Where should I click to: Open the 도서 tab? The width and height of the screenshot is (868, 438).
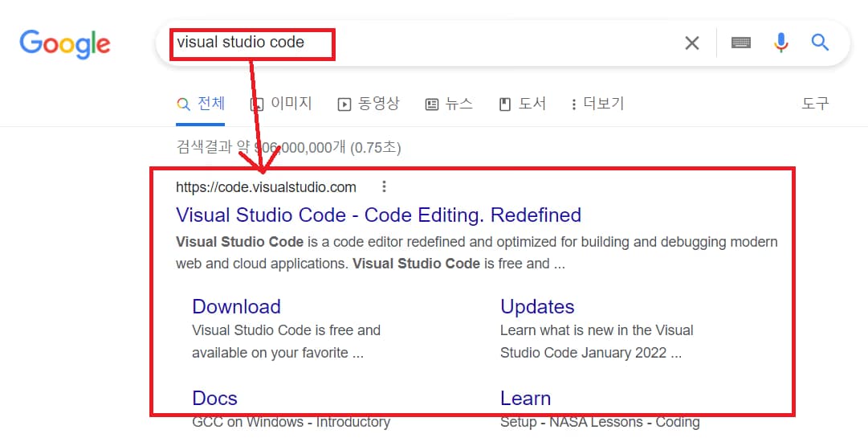pos(523,104)
